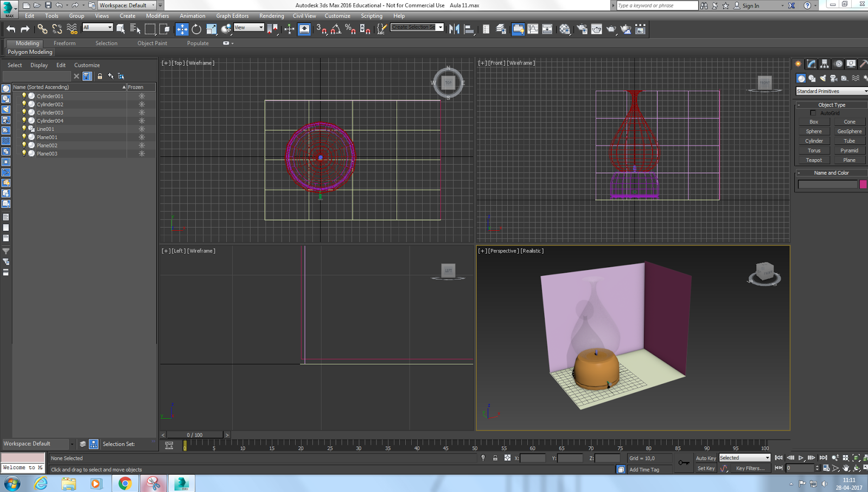Screen dimensions: 868x492
Task: Open the Snipping Tool taskbar icon
Action: pos(154,483)
